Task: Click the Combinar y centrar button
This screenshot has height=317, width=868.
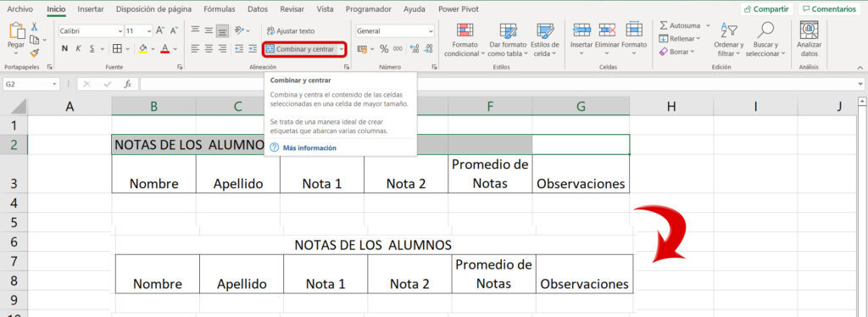Action: (300, 48)
